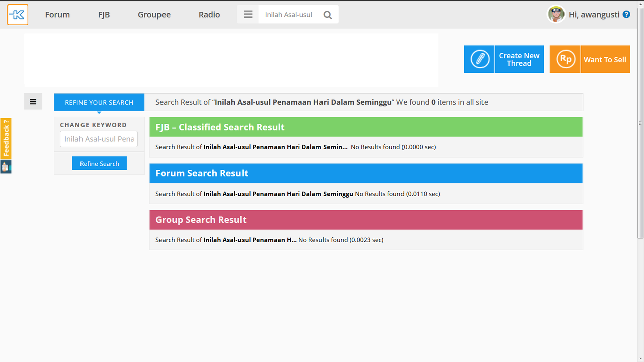This screenshot has height=362, width=644.
Task: Click the Forum Search Result header
Action: click(x=366, y=173)
